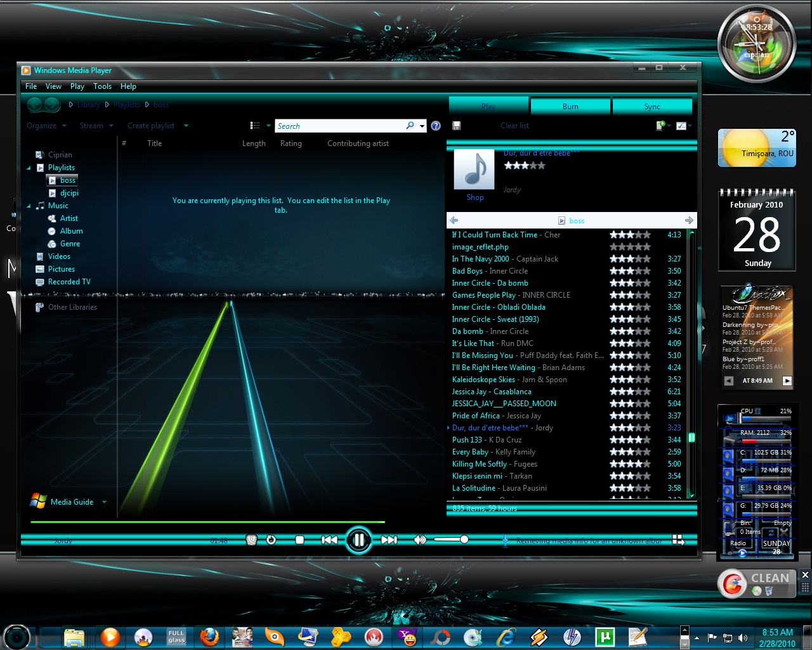This screenshot has height=650, width=812.
Task: Go to previous list with left arrow
Action: 454,220
